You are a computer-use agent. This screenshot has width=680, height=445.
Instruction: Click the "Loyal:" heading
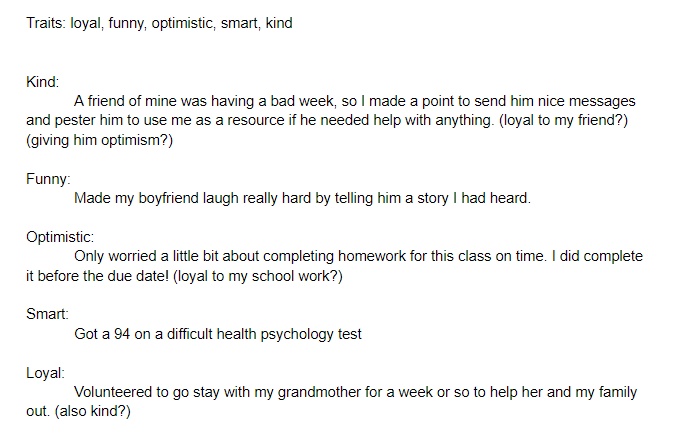pyautogui.click(x=45, y=373)
